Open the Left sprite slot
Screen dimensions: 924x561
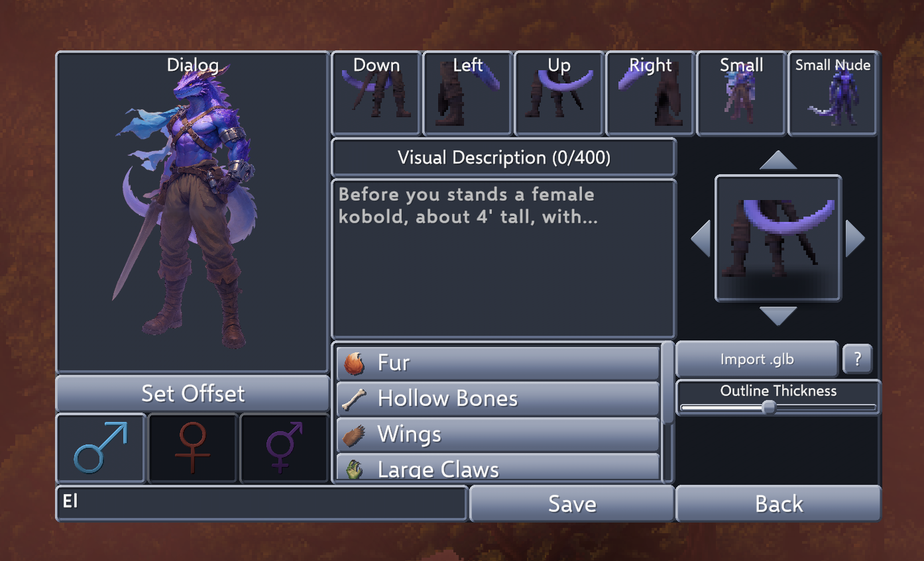[x=468, y=94]
